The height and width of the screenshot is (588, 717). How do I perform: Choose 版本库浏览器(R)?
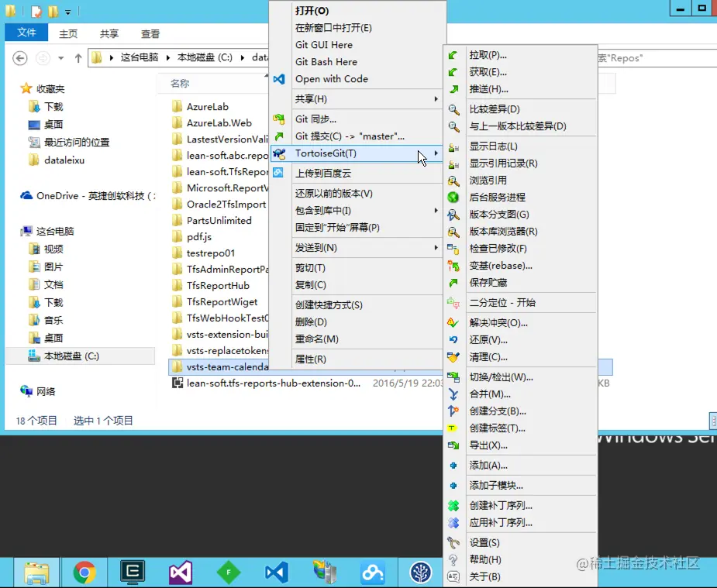click(520, 232)
